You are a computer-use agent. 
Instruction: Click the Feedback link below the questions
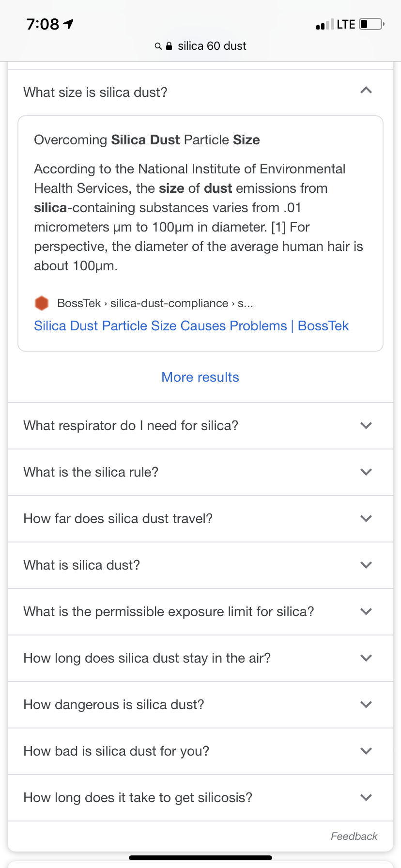[354, 837]
